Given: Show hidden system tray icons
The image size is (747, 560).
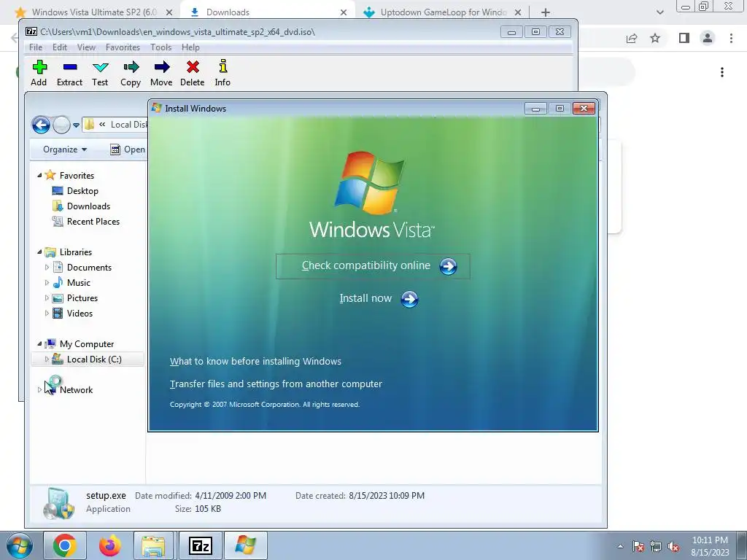Looking at the screenshot, I should click(620, 547).
